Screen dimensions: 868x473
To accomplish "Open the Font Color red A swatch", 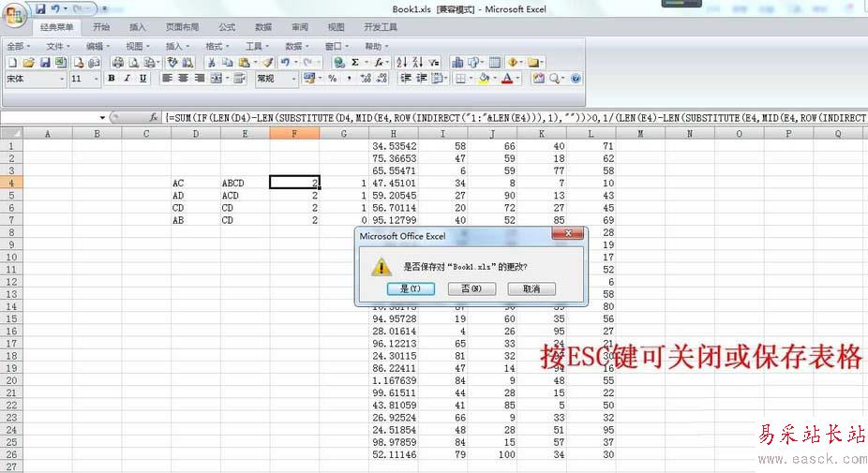I will pyautogui.click(x=507, y=79).
